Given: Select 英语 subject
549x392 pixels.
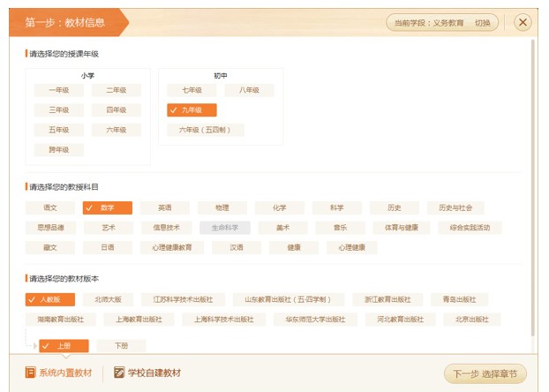Looking at the screenshot, I should pos(165,207).
